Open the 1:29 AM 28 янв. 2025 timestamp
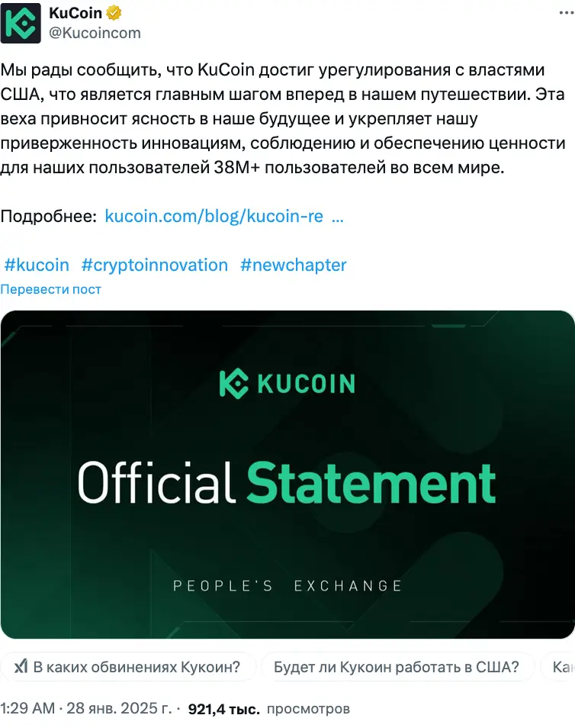This screenshot has width=575, height=728. [85, 709]
